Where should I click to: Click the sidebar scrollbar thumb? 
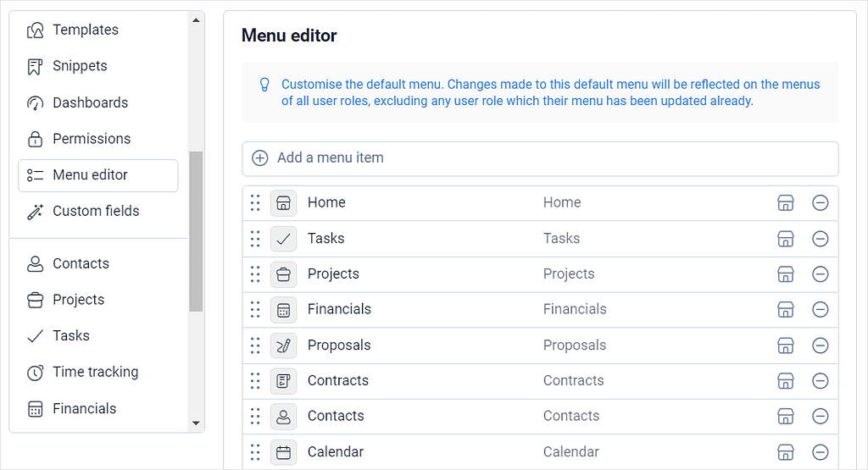click(196, 231)
